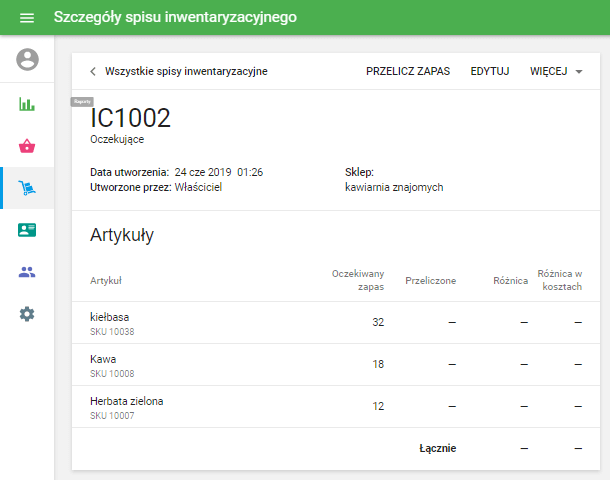
Task: Click the Przeliczone column header
Action: (x=430, y=281)
